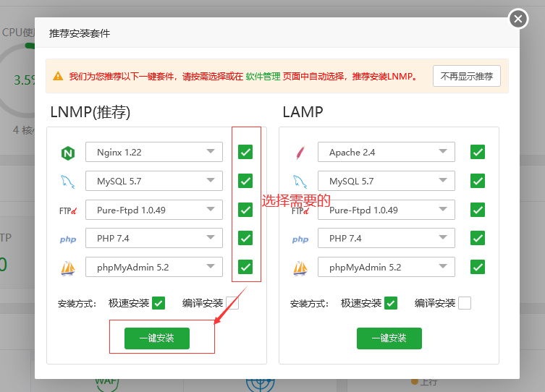Uncheck Nginx 1.22 in LNMP
Image resolution: width=545 pixels, height=392 pixels.
pos(245,152)
